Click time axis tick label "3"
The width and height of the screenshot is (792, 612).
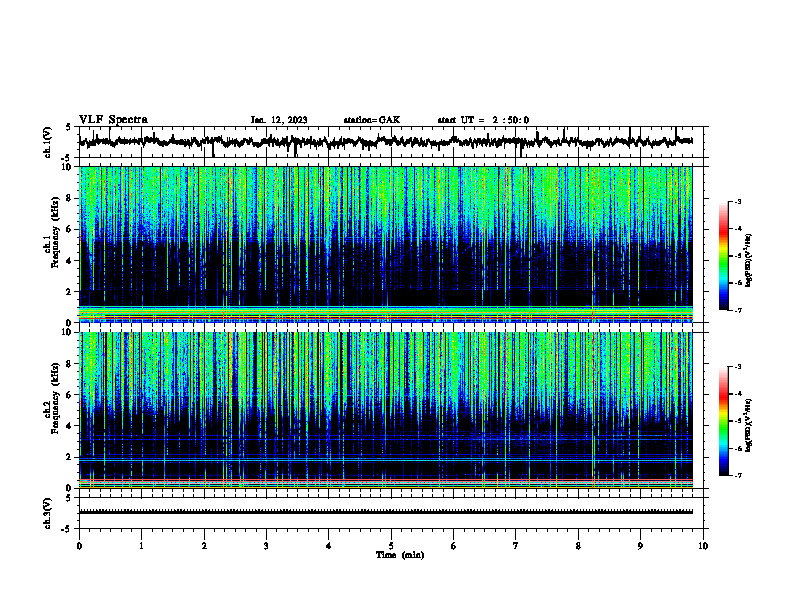coord(266,546)
